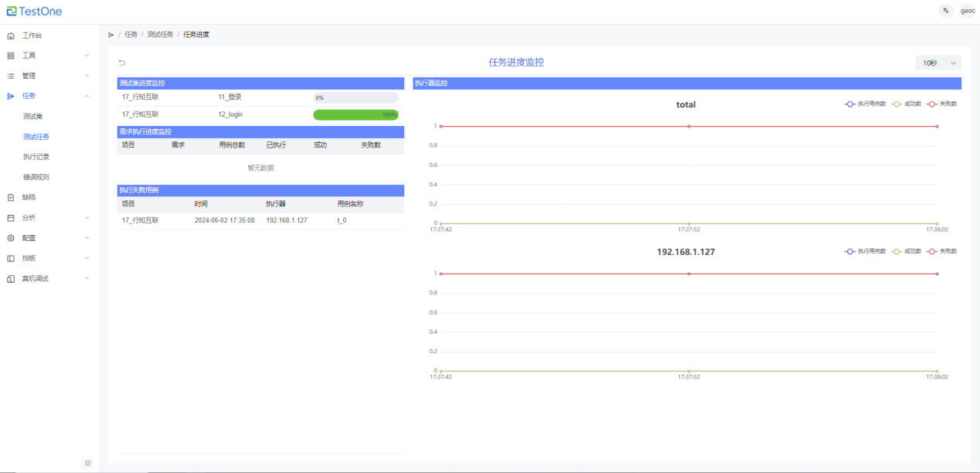Toggle 失败数 legend in total chart
This screenshot has height=473, width=980.
[942, 104]
